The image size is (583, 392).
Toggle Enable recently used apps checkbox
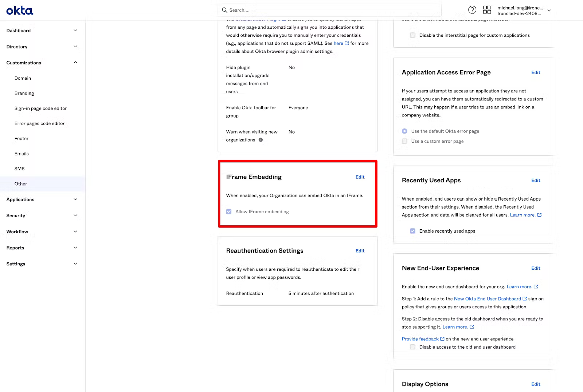[412, 231]
